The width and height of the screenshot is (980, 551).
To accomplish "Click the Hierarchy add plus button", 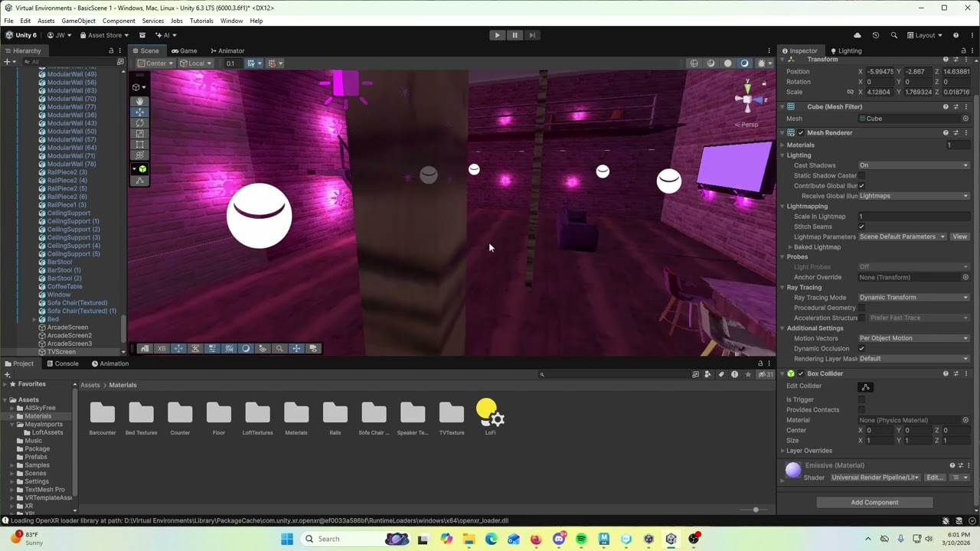I will pyautogui.click(x=7, y=62).
